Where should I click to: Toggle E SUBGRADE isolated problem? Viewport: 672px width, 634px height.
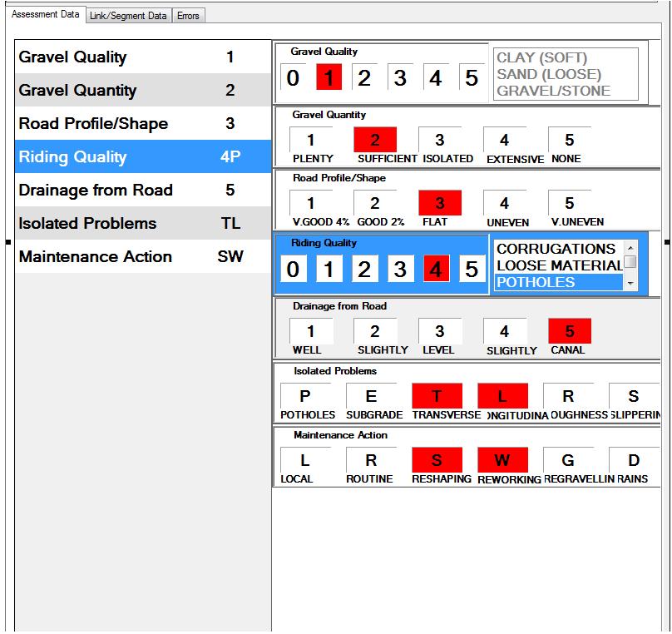pyautogui.click(x=372, y=397)
